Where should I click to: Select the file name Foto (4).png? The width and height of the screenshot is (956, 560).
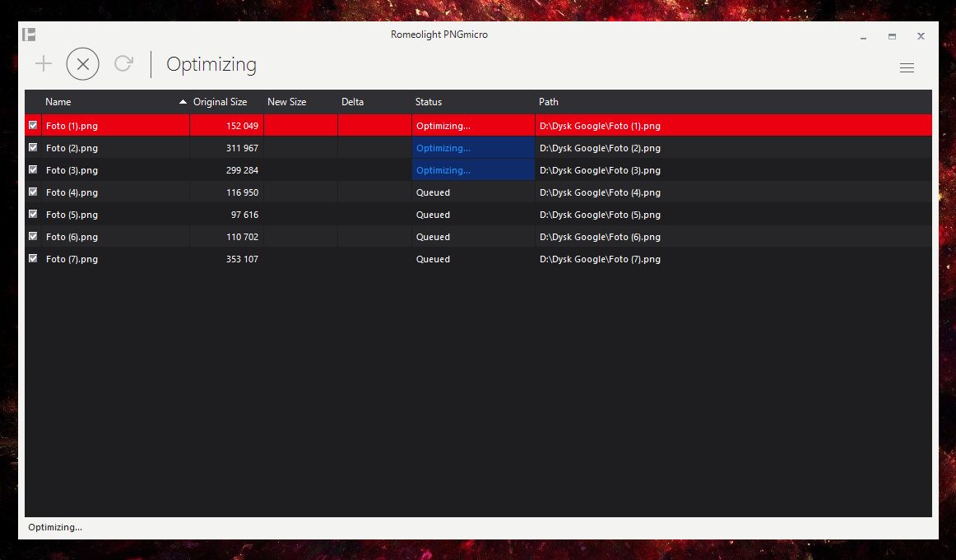[72, 192]
